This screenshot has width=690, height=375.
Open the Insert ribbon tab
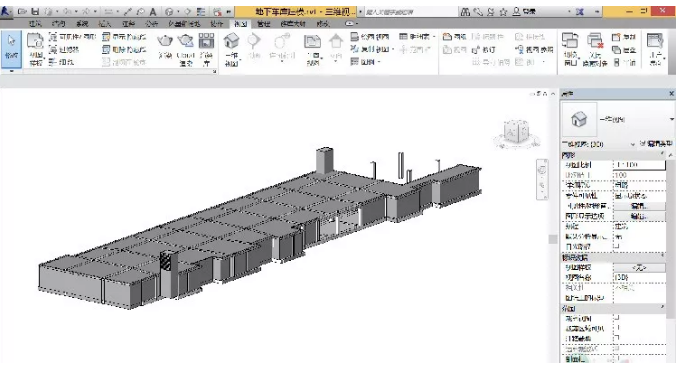tap(105, 24)
